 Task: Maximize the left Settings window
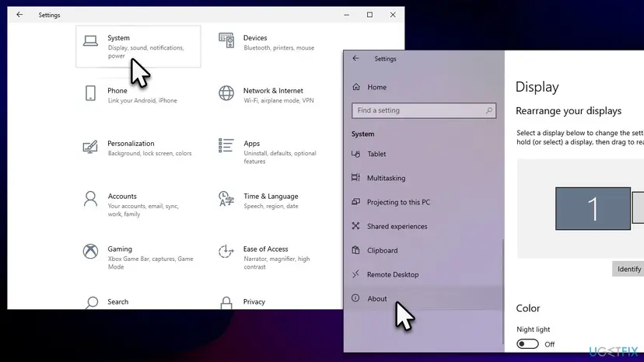[369, 15]
